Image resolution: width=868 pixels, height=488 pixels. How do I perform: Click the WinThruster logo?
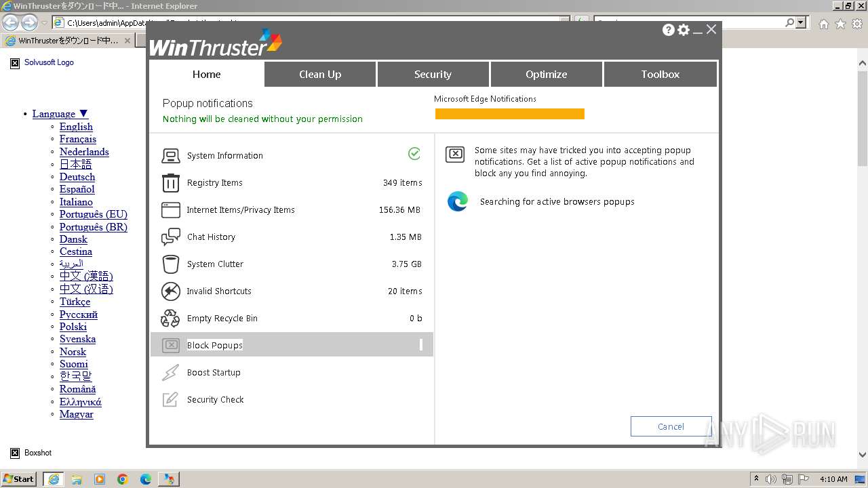point(216,43)
